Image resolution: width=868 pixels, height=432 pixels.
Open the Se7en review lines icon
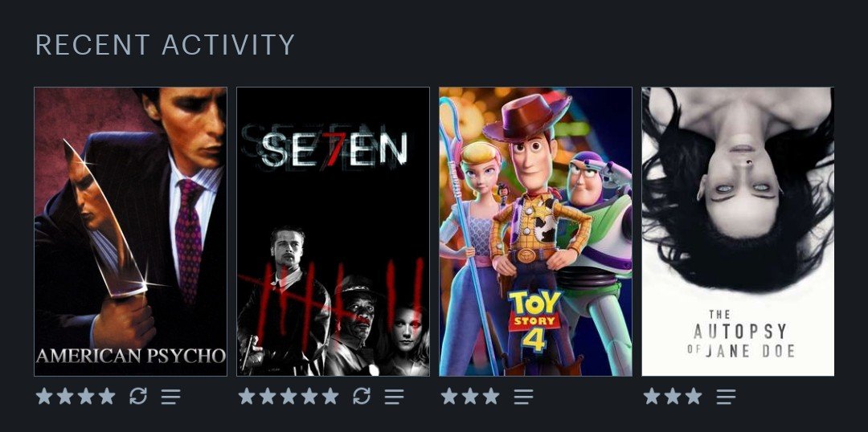click(394, 396)
